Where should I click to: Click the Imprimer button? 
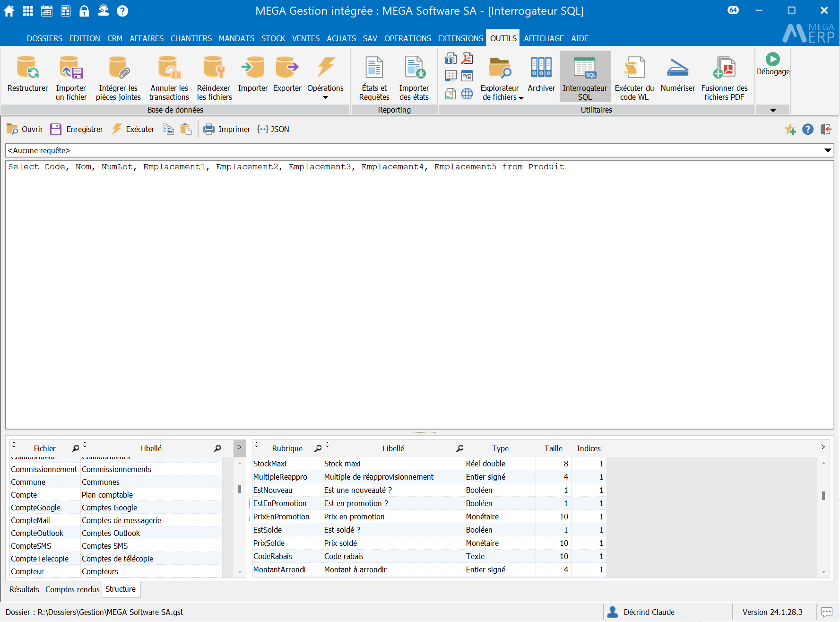[227, 129]
